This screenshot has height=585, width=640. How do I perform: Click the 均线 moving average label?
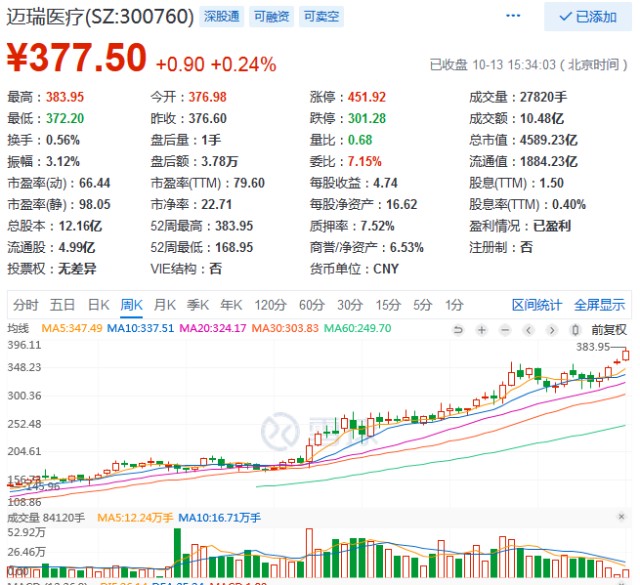18,328
